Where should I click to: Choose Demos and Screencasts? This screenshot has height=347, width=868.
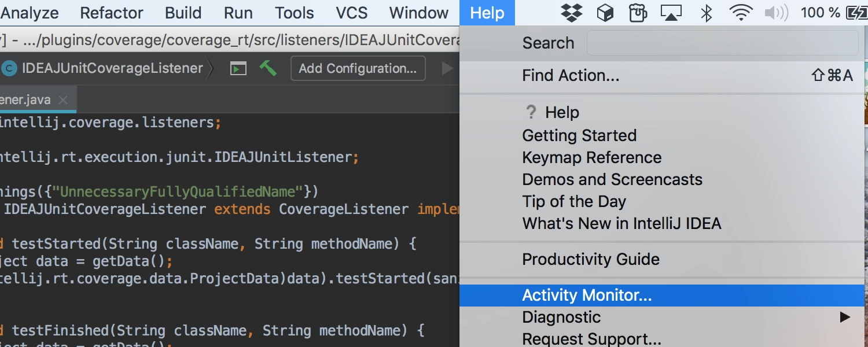662,179
